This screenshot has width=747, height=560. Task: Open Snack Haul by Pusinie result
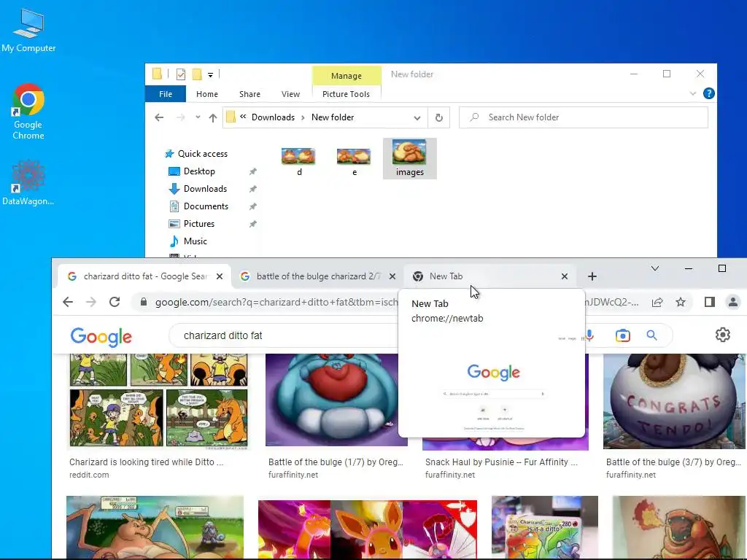click(x=501, y=462)
